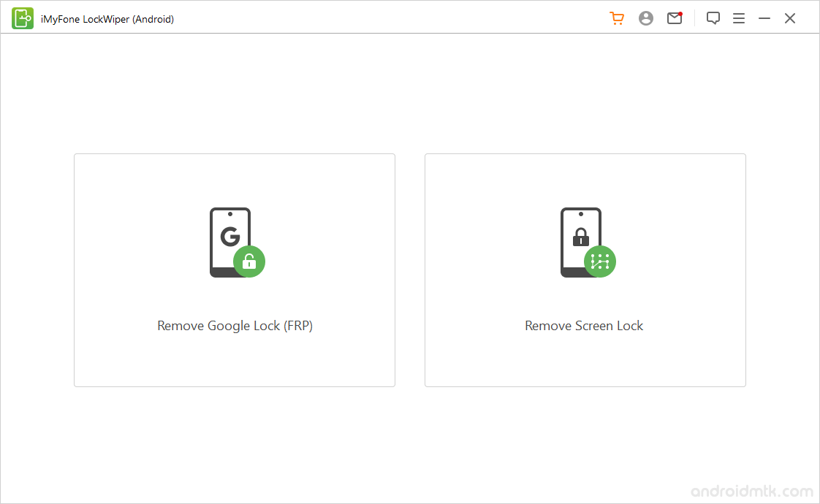This screenshot has width=820, height=504.
Task: Open the feedback chat bubble icon
Action: coord(713,19)
